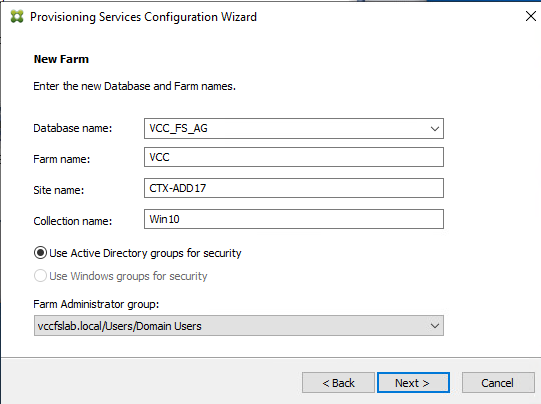Click the 'Site name:' label
The width and height of the screenshot is (541, 404).
point(59,190)
